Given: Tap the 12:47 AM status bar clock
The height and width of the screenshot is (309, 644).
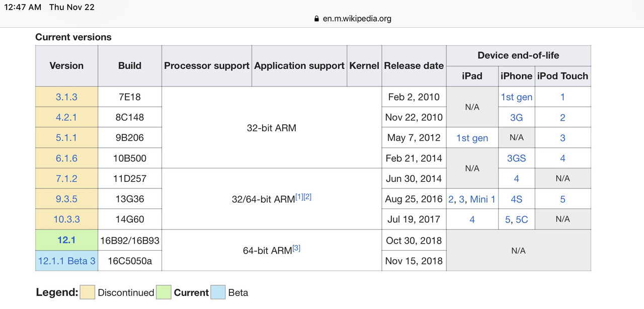Looking at the screenshot, I should 22,7.
